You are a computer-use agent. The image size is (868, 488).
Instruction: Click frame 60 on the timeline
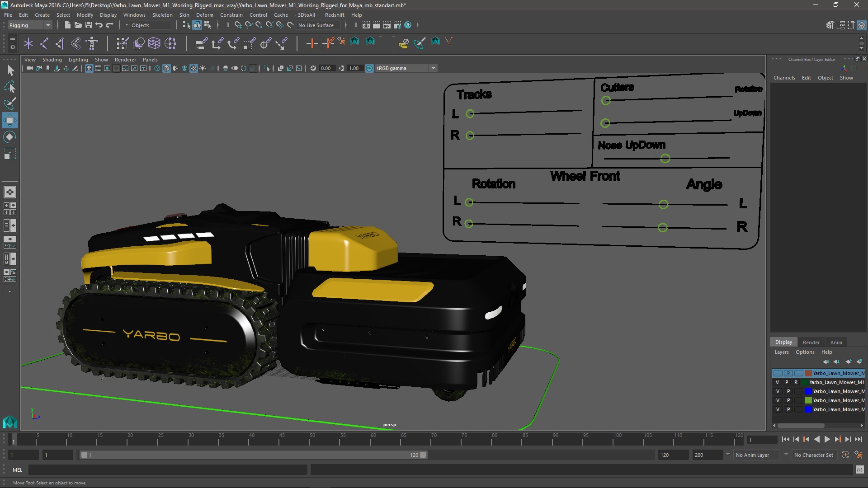coord(373,439)
